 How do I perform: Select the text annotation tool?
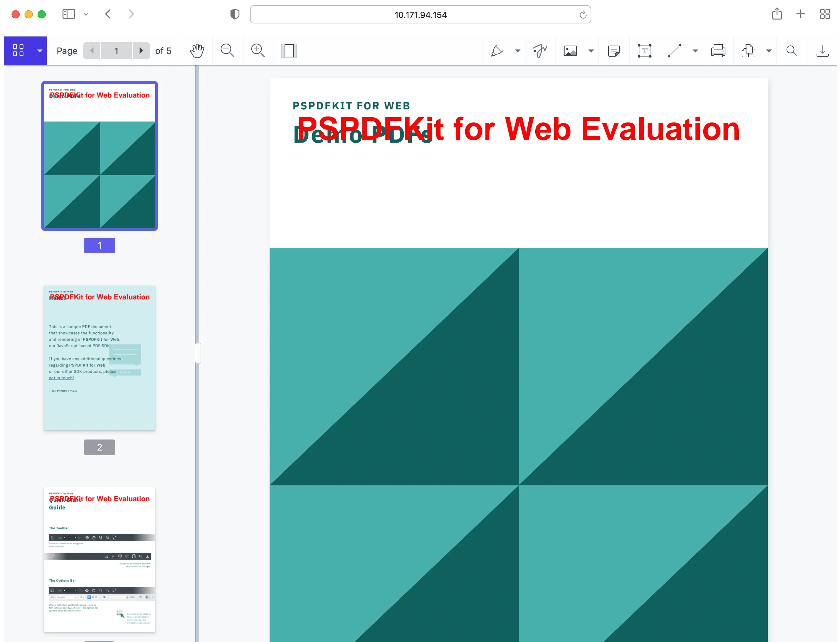click(x=644, y=51)
